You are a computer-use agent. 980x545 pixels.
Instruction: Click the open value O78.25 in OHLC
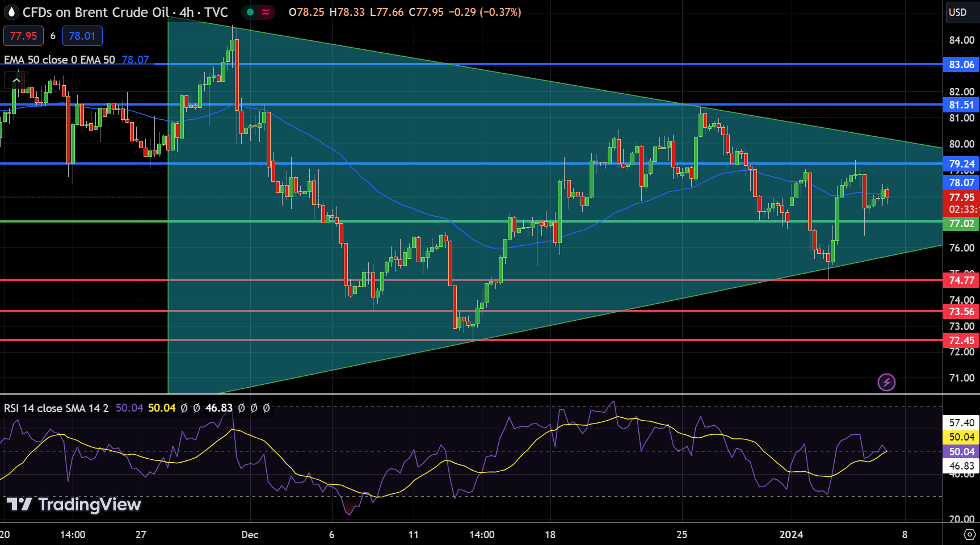pos(306,12)
